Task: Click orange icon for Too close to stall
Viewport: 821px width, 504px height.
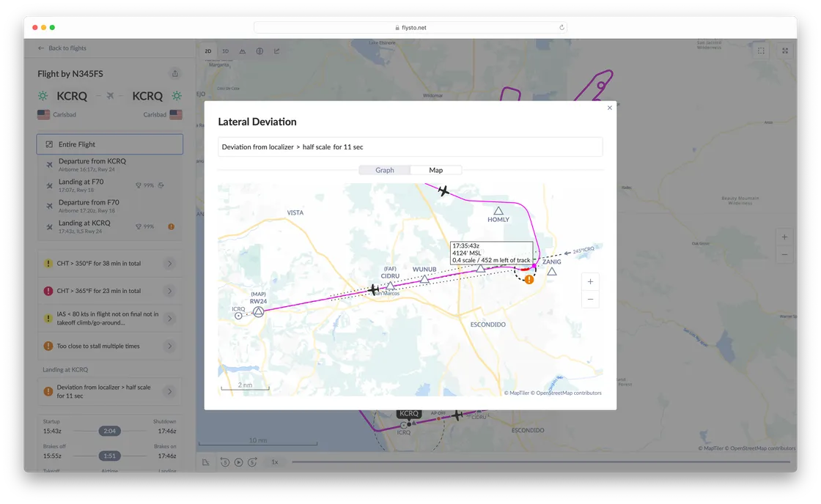Action: pos(48,346)
